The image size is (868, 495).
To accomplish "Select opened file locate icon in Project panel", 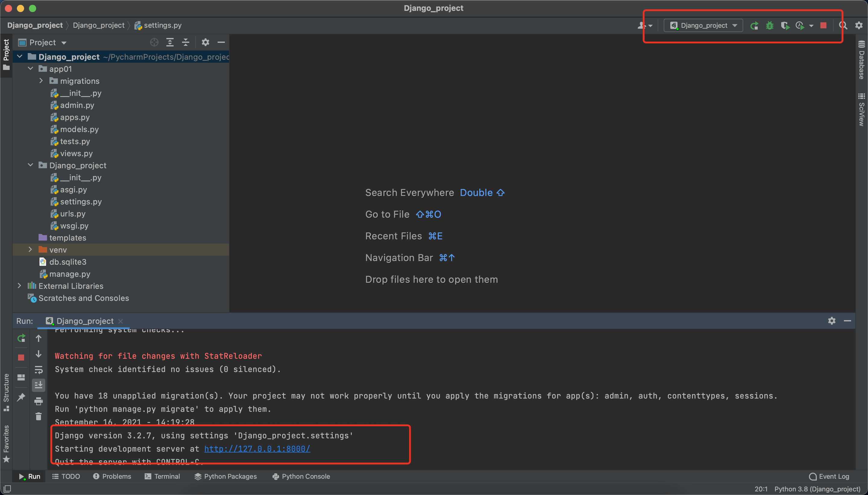I will click(154, 42).
